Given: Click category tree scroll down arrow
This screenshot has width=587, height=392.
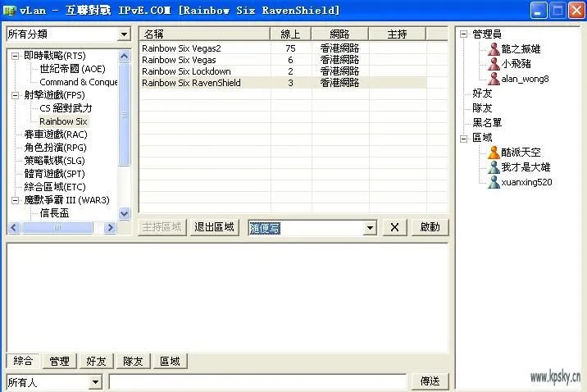Looking at the screenshot, I should click(124, 214).
